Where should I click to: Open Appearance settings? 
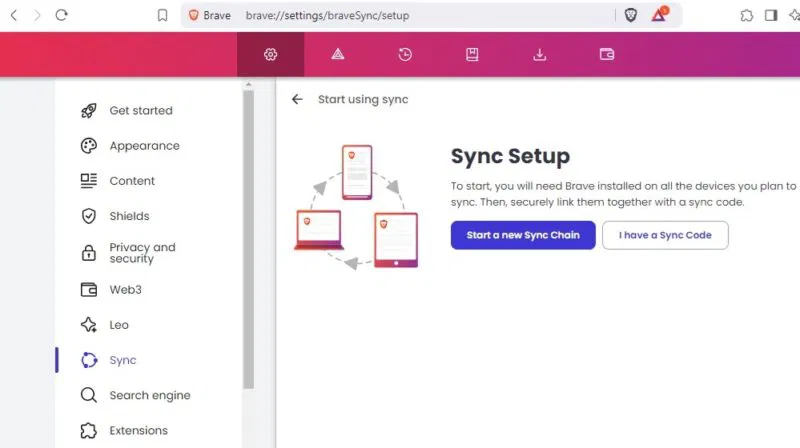pos(144,146)
